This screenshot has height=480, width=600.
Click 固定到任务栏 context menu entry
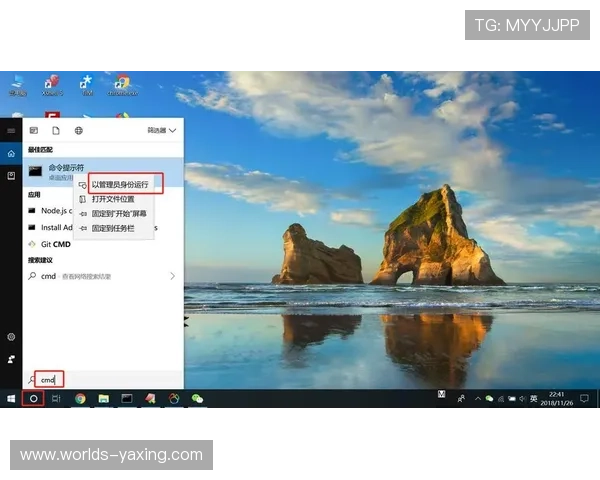112,228
